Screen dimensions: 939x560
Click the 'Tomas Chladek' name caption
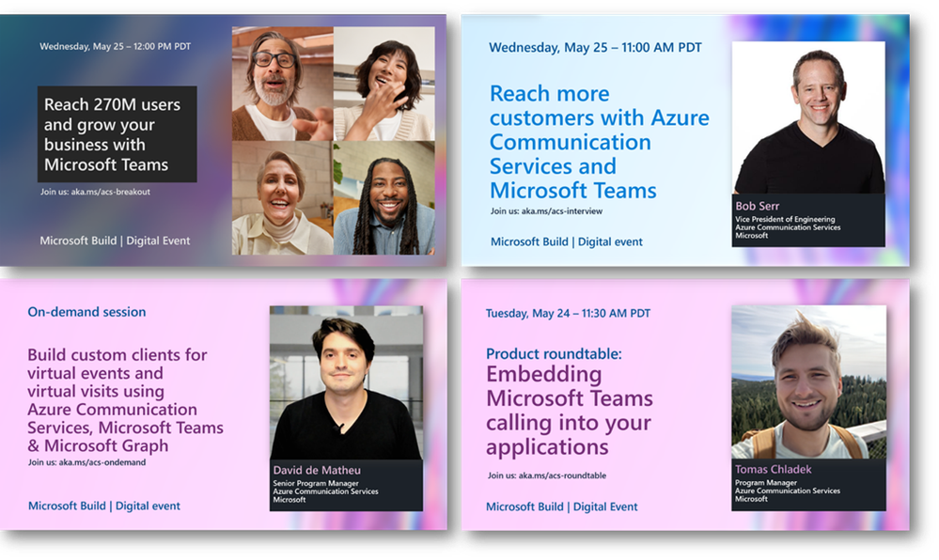(x=774, y=470)
